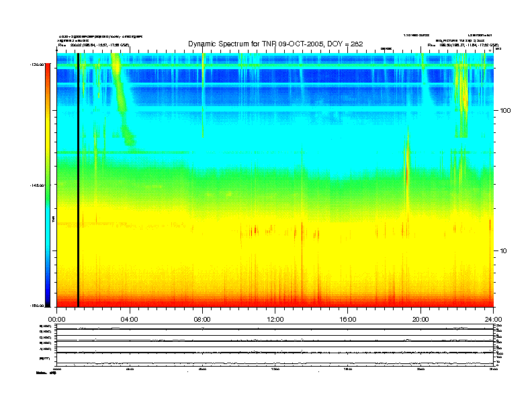The image size is (532, 411).
Task: Click the 04:00 time axis label
Action: [130, 320]
